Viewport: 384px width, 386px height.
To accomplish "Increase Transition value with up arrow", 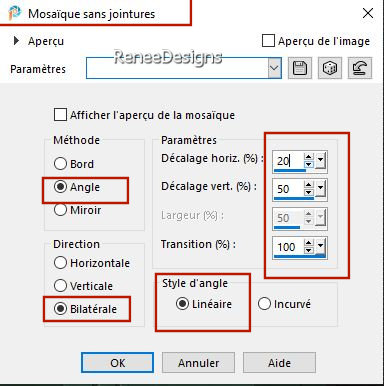I will (309, 243).
